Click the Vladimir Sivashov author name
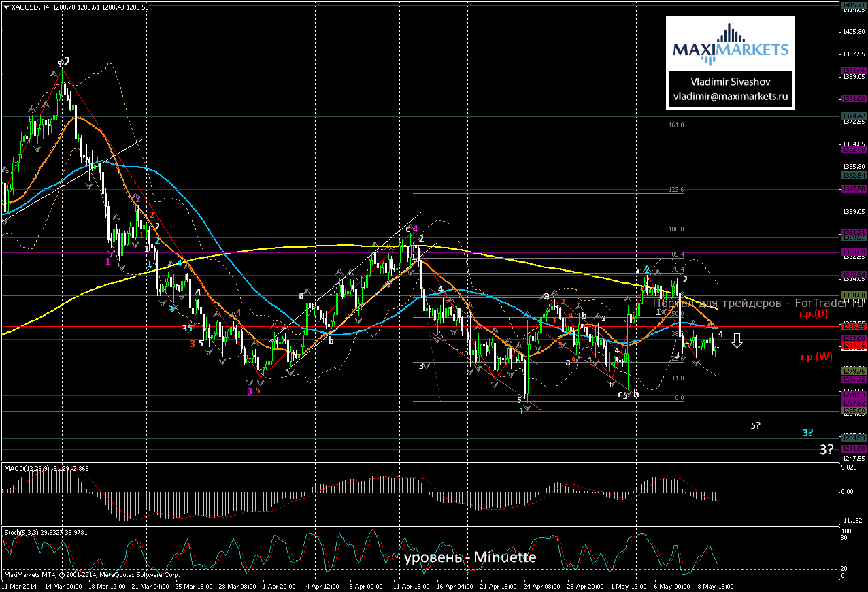The width and height of the screenshot is (868, 592). [731, 82]
